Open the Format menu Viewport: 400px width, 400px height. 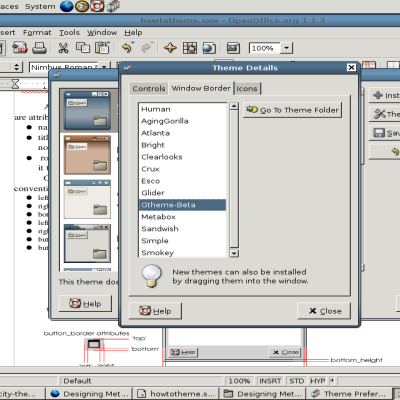pos(37,33)
